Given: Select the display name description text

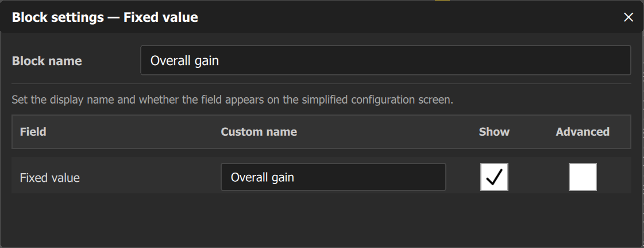Looking at the screenshot, I should click(x=233, y=100).
